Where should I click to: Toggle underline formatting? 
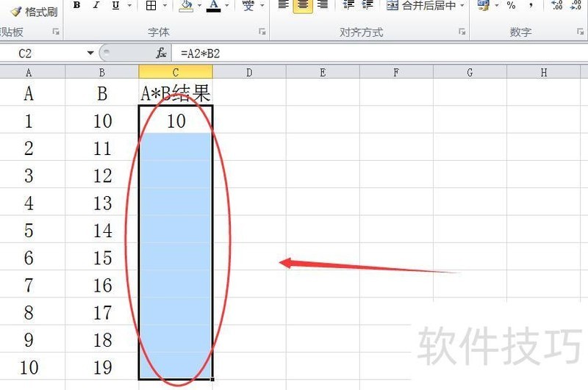click(x=115, y=5)
